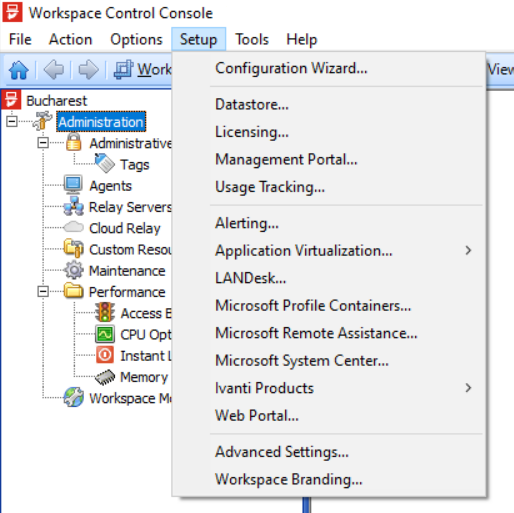Go forward with the right arrow icon
This screenshot has width=514, height=513.
tap(88, 70)
